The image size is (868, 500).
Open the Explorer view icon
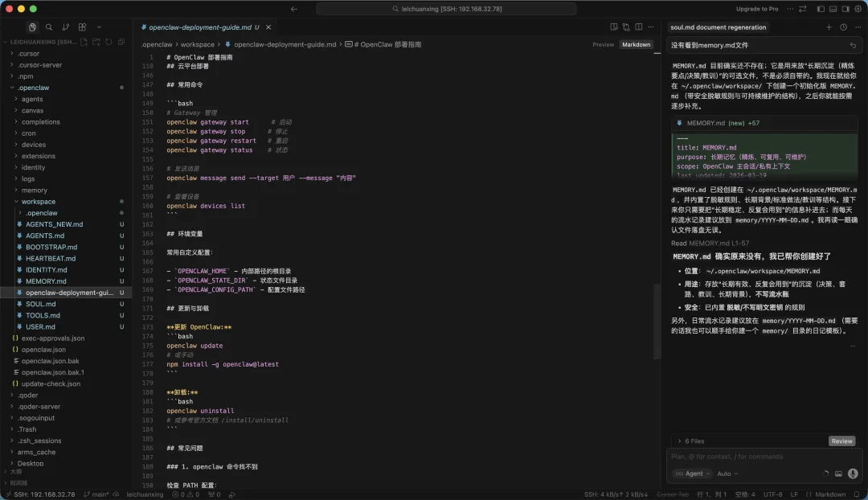(x=33, y=27)
